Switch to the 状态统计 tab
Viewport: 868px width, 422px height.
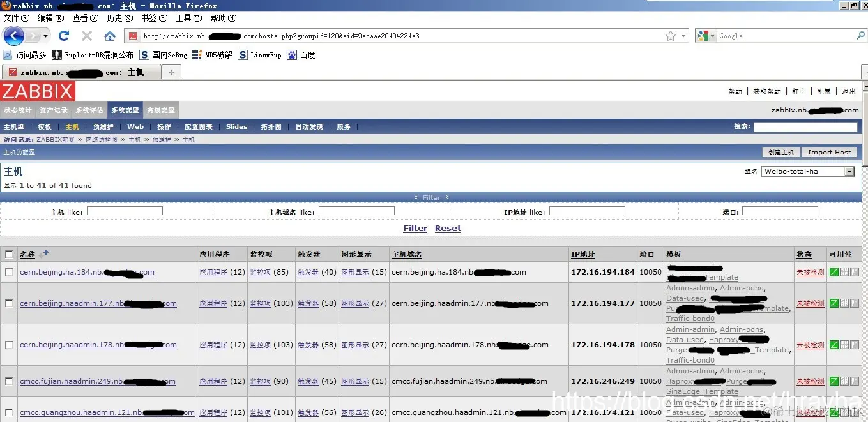coord(18,110)
